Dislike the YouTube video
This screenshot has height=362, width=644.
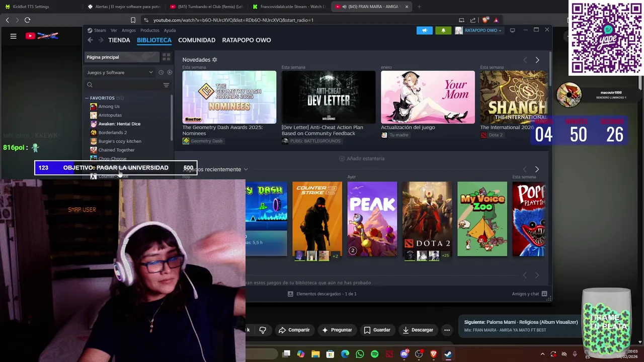pyautogui.click(x=263, y=330)
